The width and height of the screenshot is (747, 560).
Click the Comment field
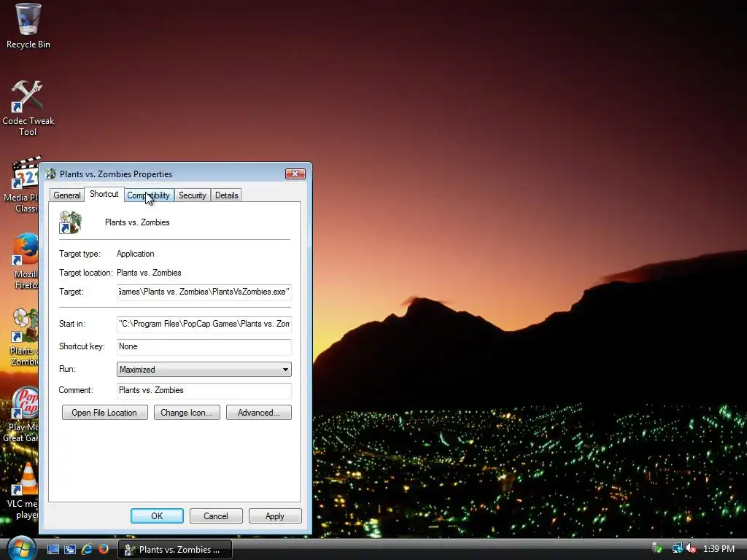coord(204,391)
